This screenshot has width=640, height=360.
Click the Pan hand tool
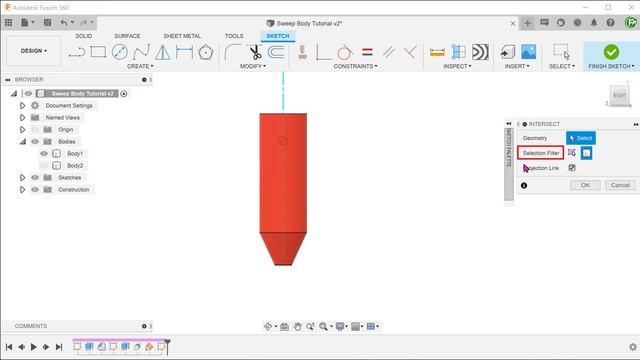pos(298,327)
